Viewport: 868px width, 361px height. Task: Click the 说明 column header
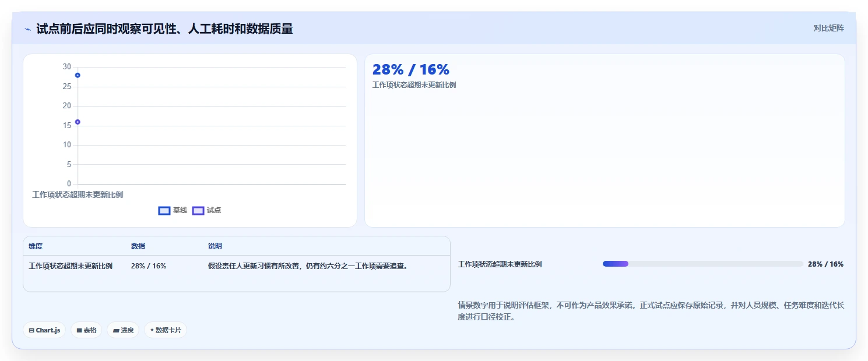pos(215,246)
